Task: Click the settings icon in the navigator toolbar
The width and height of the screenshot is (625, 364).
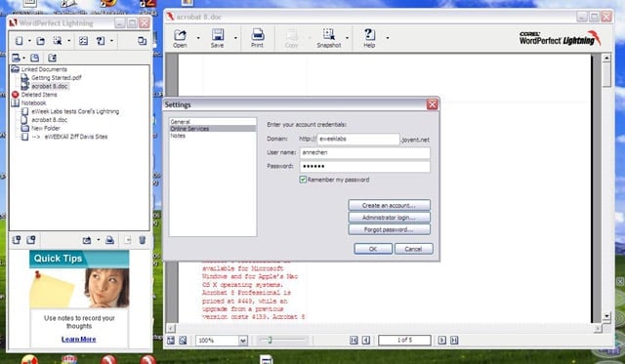Action: point(83,41)
